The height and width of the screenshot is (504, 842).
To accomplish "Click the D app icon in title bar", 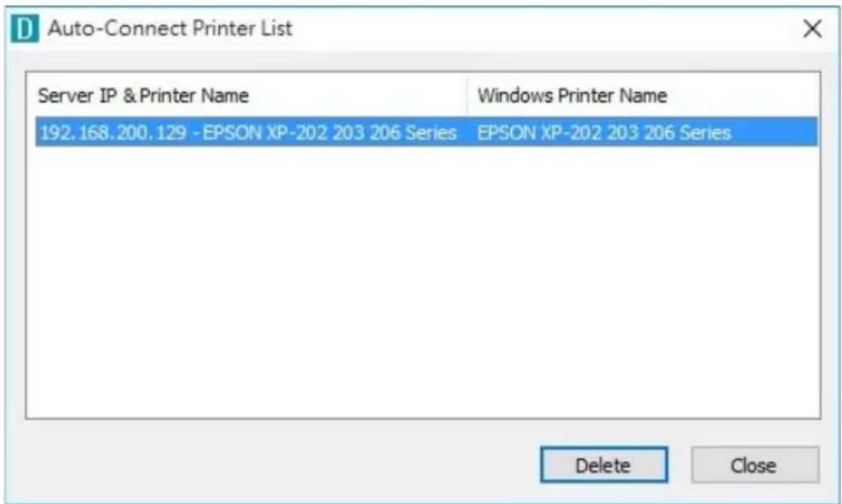I will click(x=25, y=28).
